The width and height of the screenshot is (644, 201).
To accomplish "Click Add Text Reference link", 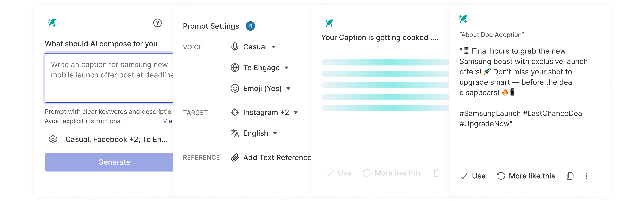I will pyautogui.click(x=277, y=157).
